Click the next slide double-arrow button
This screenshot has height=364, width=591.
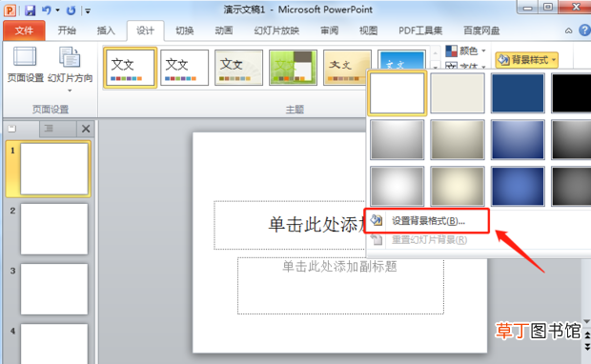587,346
